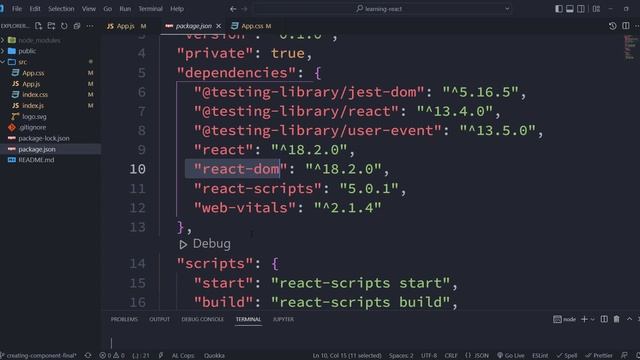Open the File menu
The height and width of the screenshot is (360, 640).
(x=17, y=9)
